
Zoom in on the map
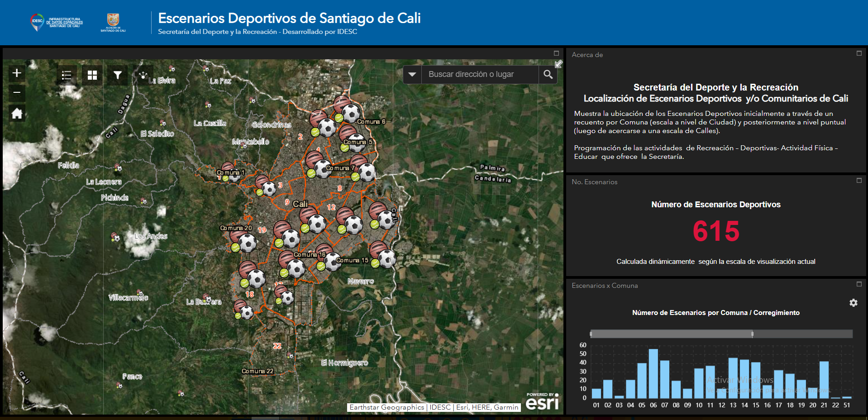point(17,73)
